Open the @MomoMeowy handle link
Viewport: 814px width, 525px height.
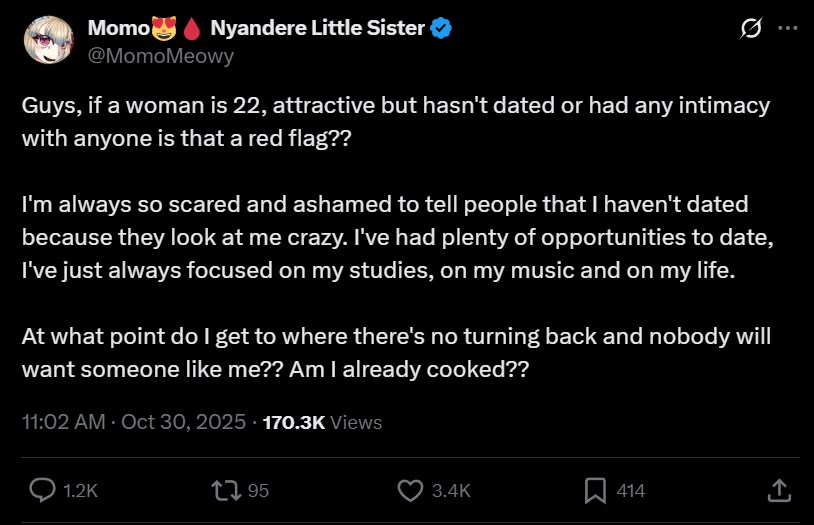[161, 56]
